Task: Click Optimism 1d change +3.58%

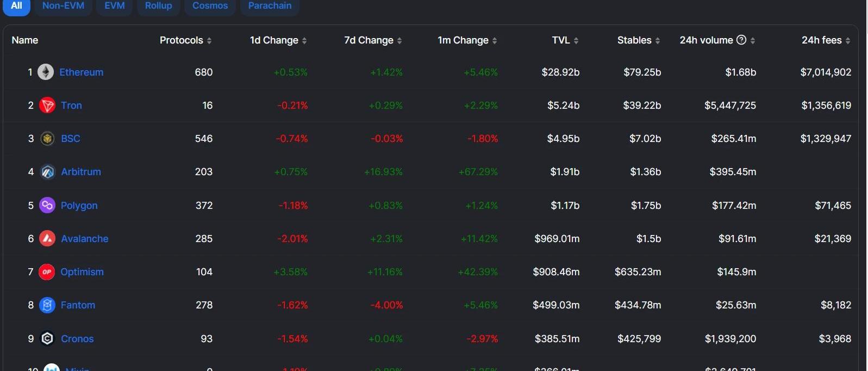Action: click(291, 272)
